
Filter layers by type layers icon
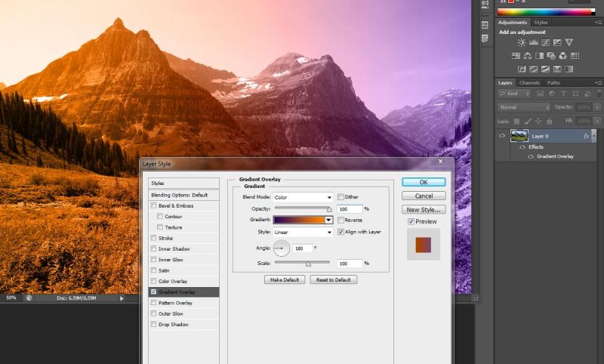[x=563, y=94]
